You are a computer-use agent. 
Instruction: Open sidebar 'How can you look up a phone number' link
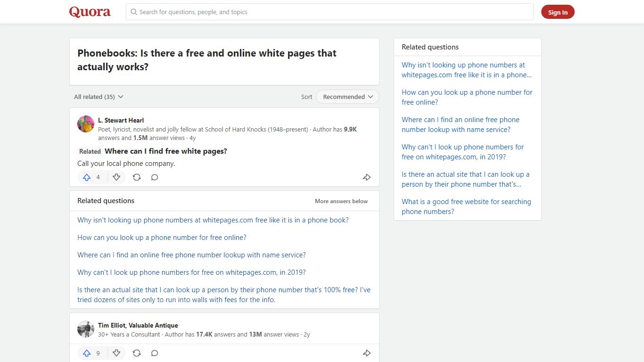tap(467, 97)
